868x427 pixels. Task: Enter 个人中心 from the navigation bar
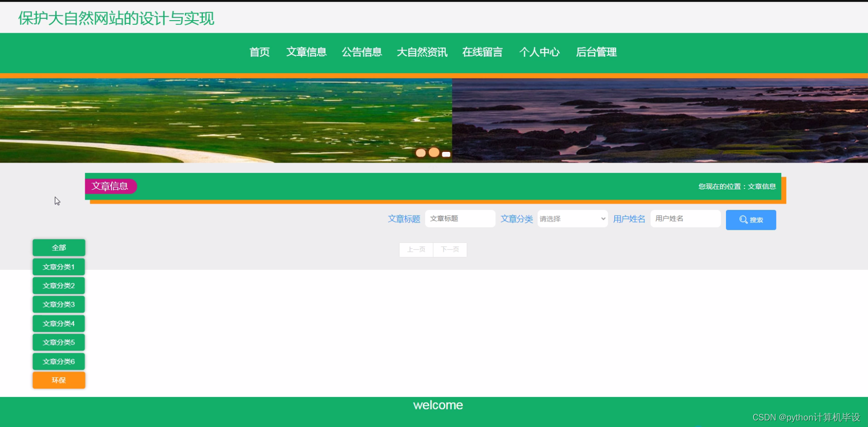540,52
